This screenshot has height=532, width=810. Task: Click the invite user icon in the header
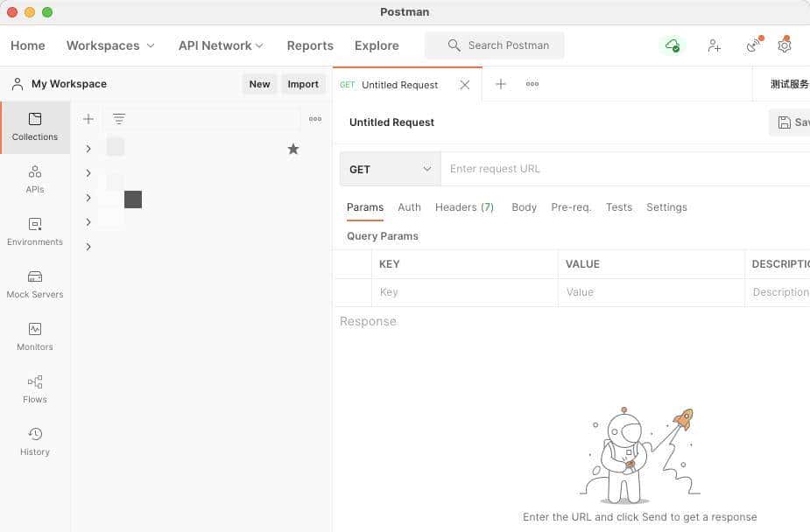[715, 45]
